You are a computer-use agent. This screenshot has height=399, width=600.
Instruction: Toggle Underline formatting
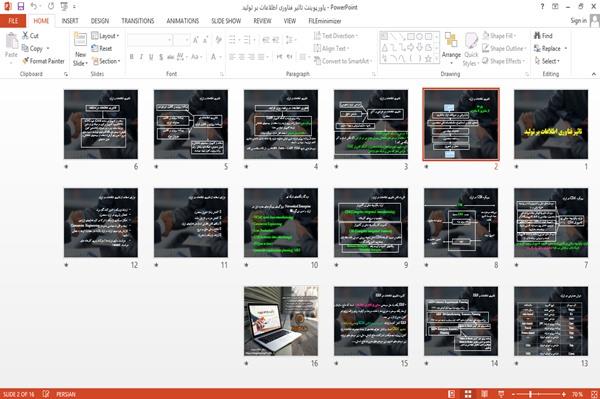(151, 57)
